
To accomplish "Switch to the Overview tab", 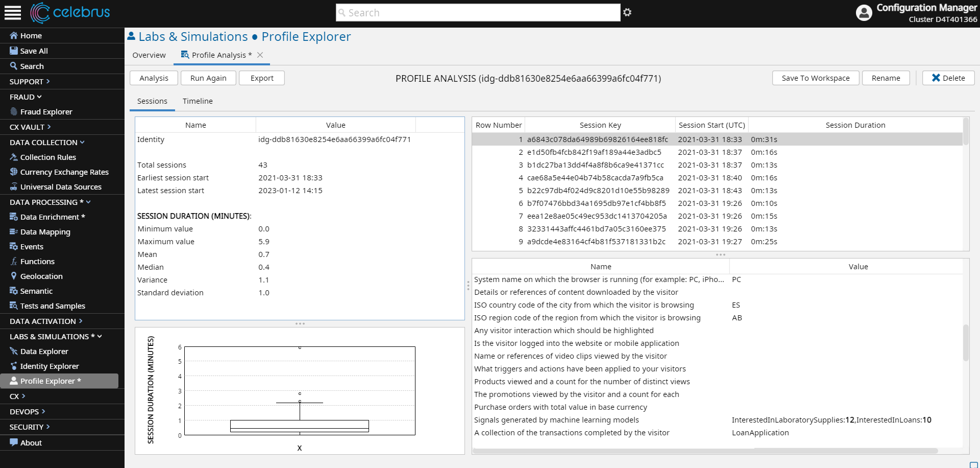I will tap(149, 55).
